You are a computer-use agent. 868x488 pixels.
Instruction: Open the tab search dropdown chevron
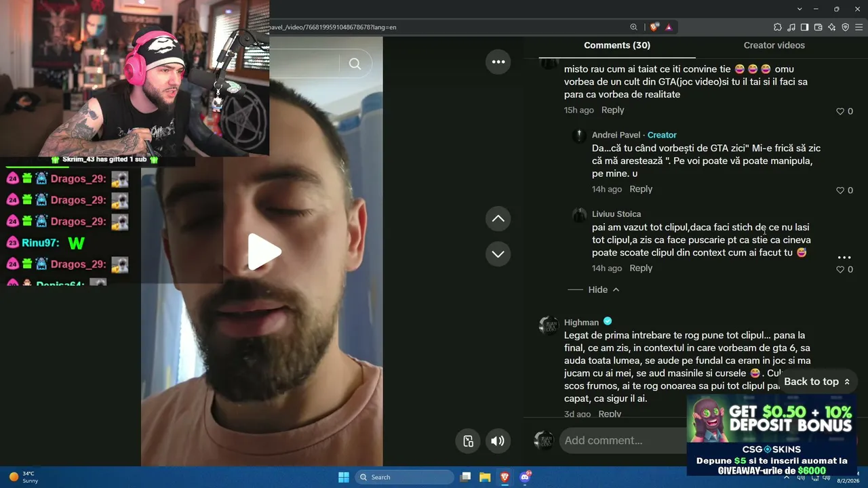pyautogui.click(x=800, y=9)
